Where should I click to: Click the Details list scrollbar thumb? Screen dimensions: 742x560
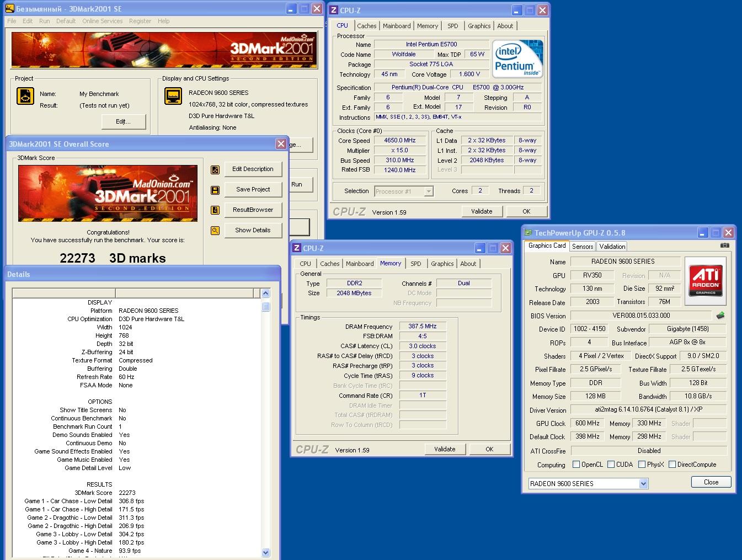265,307
